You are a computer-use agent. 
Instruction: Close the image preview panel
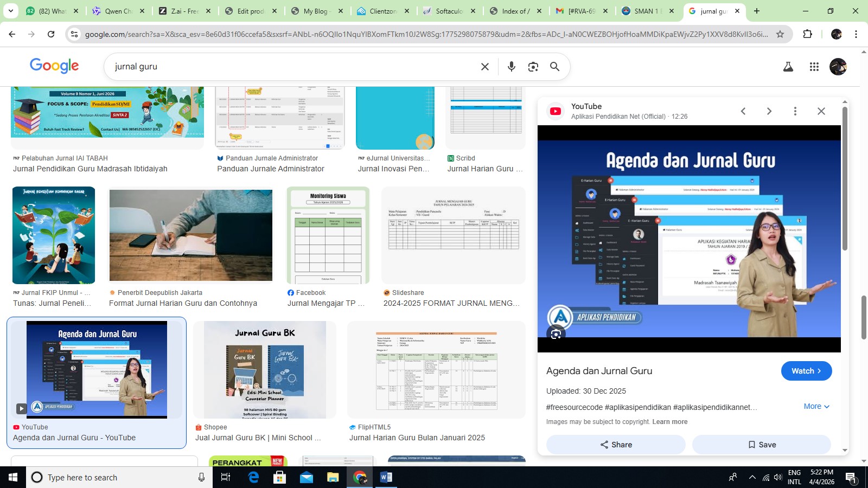pos(821,111)
